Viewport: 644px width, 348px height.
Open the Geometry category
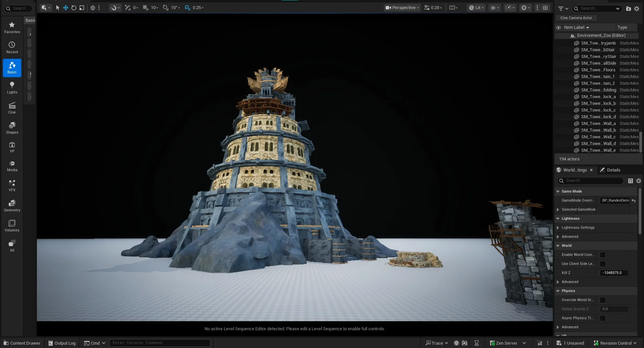(12, 206)
